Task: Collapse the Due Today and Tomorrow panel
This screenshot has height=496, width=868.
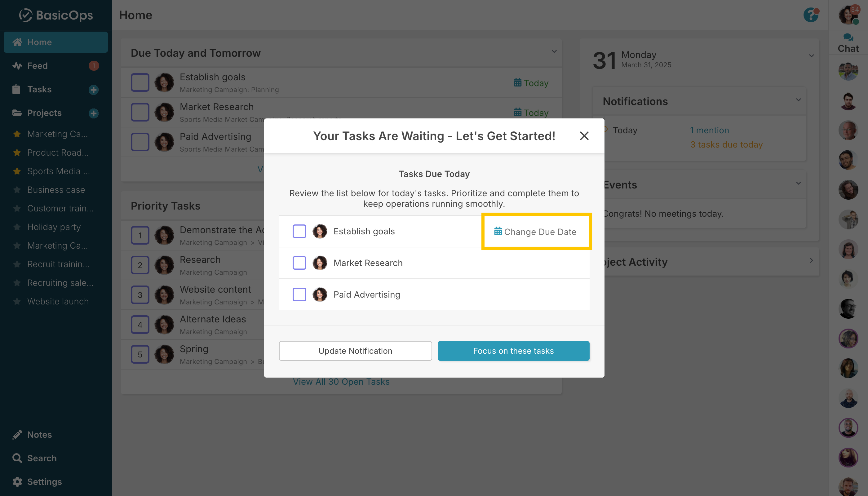Action: 554,52
